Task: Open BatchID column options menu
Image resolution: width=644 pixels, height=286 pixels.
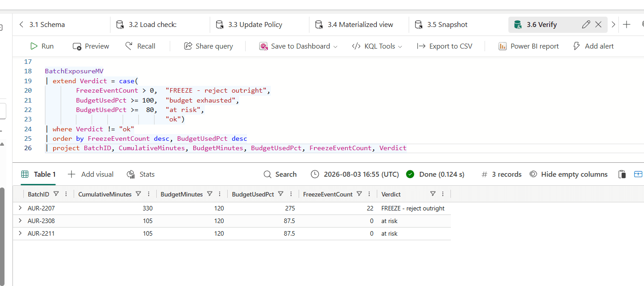Action: coord(66,194)
